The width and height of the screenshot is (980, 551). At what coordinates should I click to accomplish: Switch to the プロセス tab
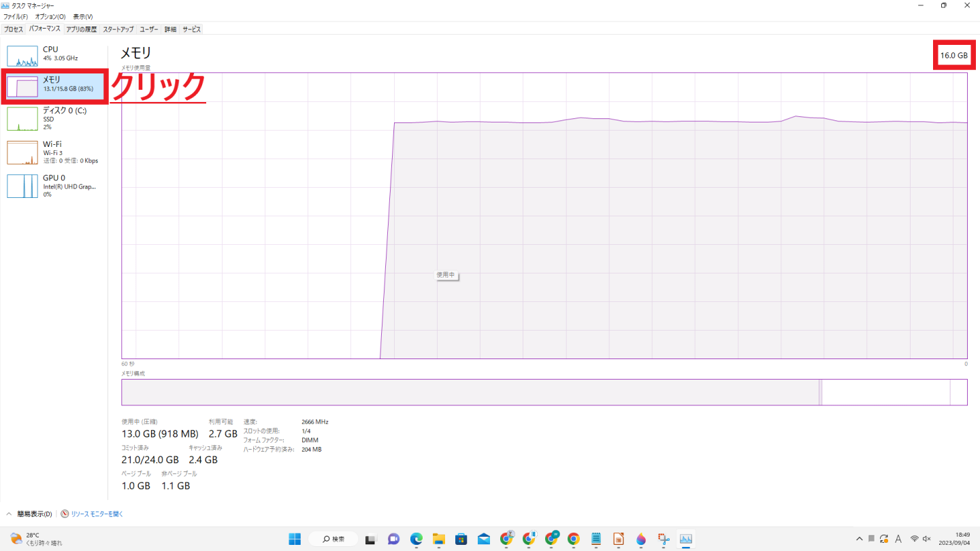click(x=14, y=29)
